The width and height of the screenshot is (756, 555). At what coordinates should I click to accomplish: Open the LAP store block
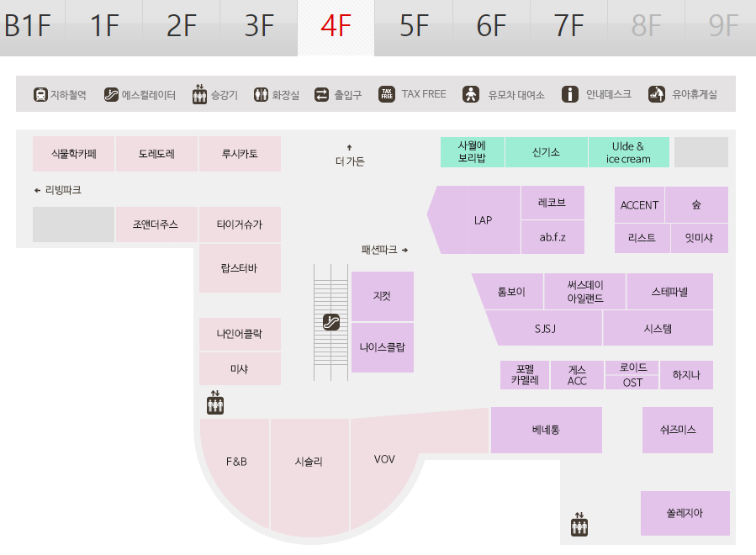pyautogui.click(x=482, y=219)
